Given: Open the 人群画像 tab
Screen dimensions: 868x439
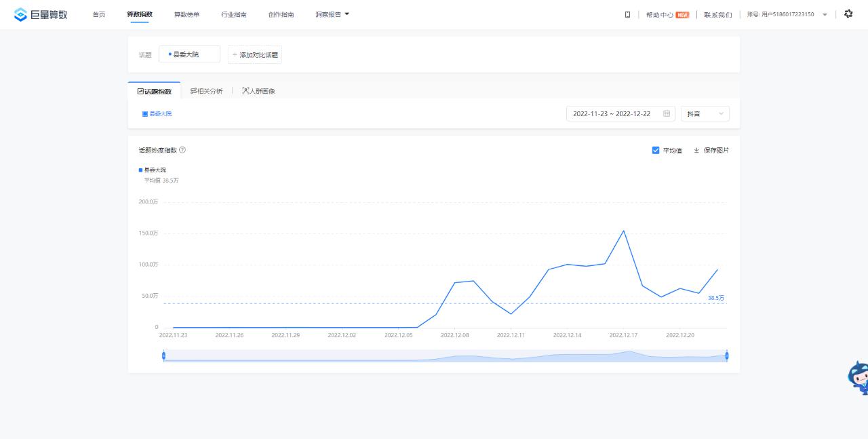Looking at the screenshot, I should (x=258, y=91).
